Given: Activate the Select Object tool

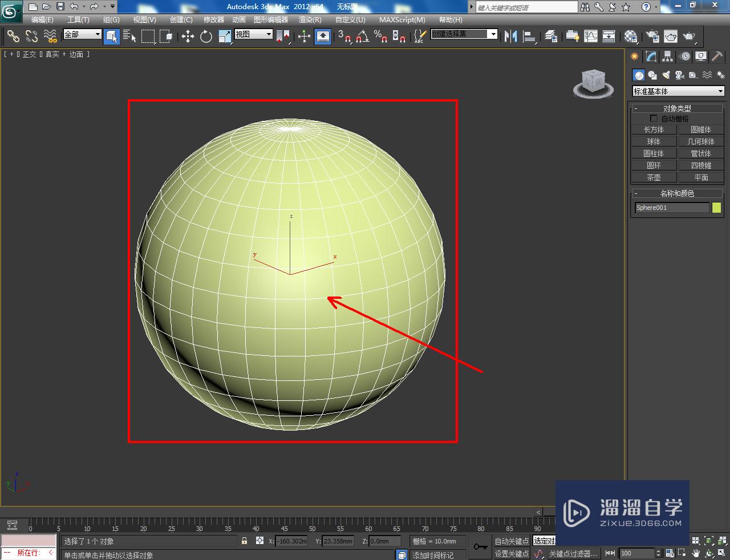Looking at the screenshot, I should coord(112,36).
